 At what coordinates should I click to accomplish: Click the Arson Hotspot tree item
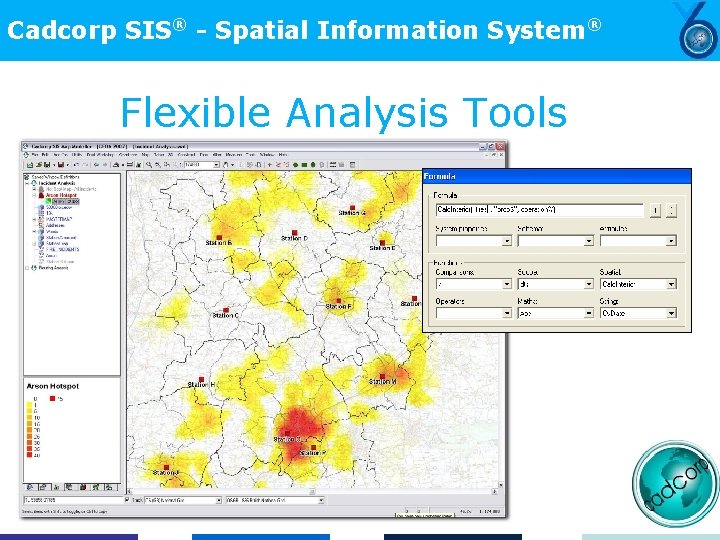pos(61,195)
